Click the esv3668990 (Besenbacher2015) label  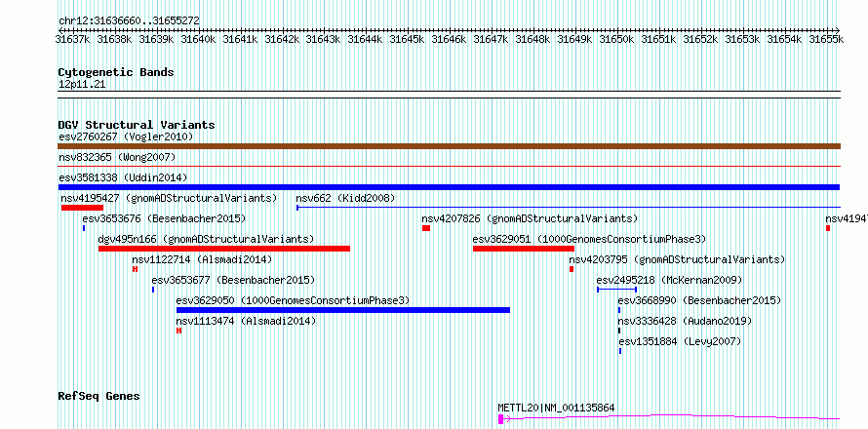tap(699, 300)
